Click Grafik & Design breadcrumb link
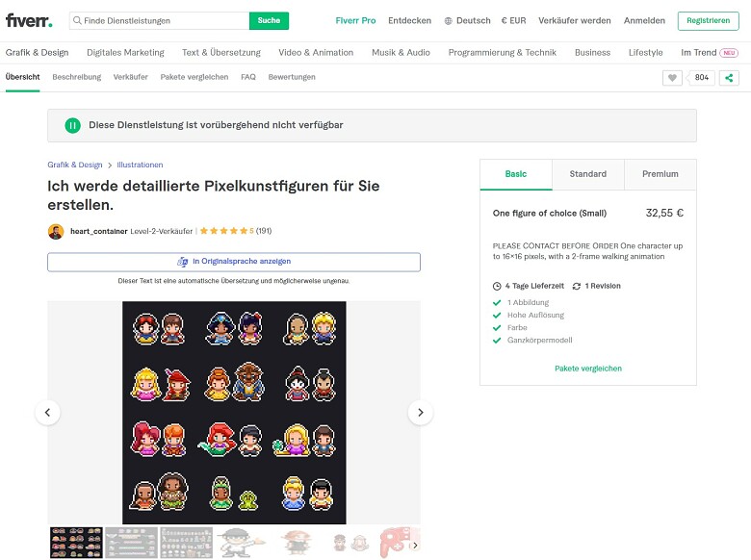Viewport: 751px width, 560px height. tap(75, 165)
